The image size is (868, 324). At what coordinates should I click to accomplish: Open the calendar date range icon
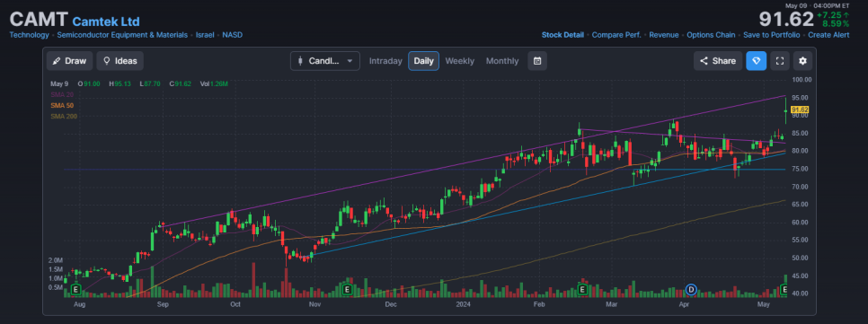click(537, 61)
